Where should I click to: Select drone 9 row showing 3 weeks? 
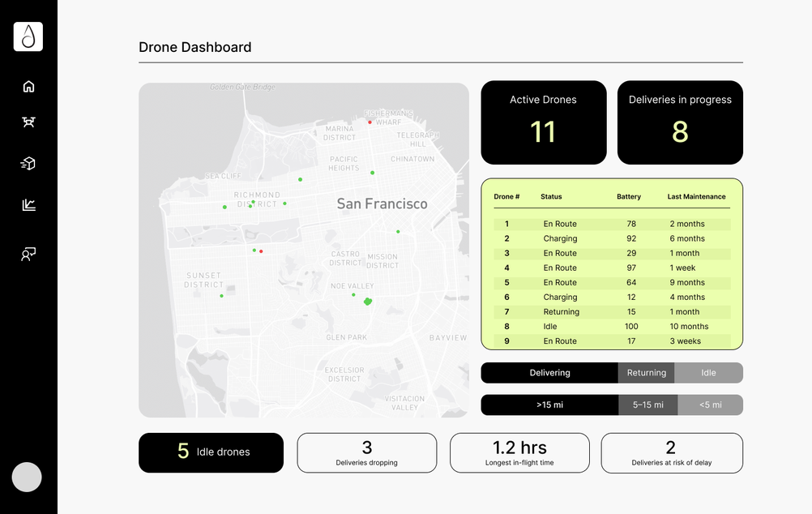pyautogui.click(x=612, y=341)
